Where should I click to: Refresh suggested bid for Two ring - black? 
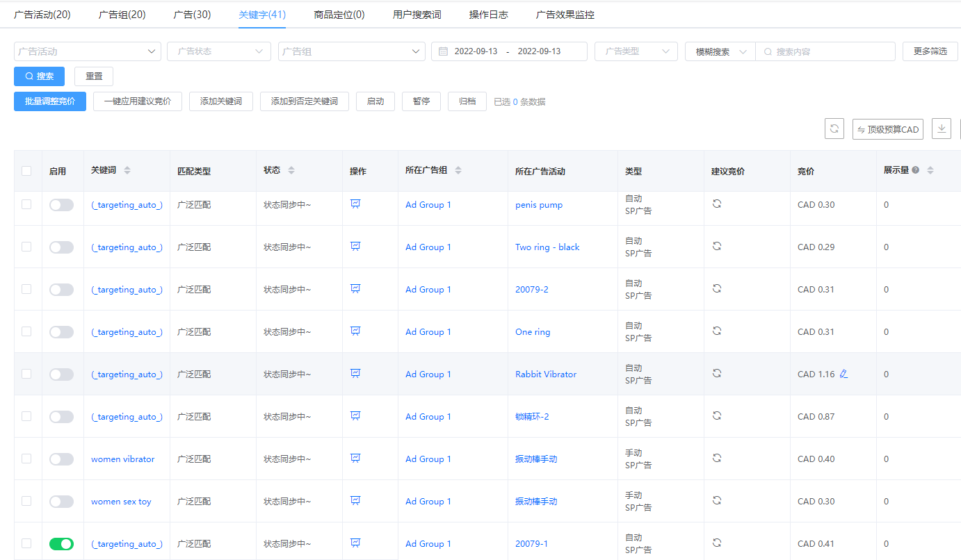(x=717, y=247)
